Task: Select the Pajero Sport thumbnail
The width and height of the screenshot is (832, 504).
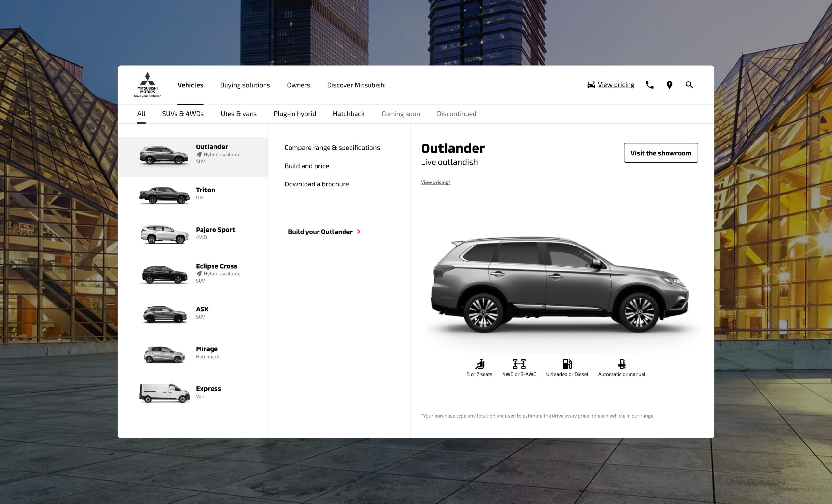Action: 164,234
